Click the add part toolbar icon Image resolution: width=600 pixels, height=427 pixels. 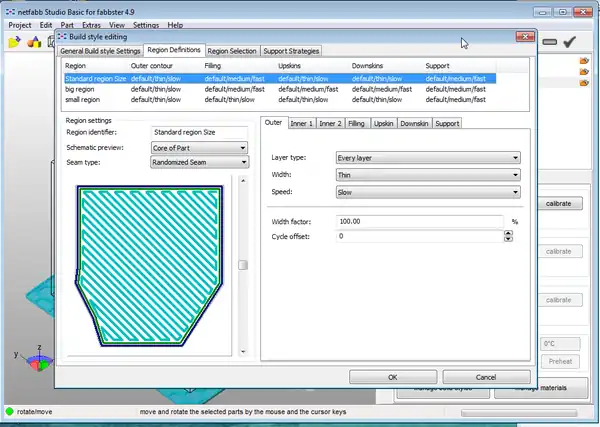(33, 42)
